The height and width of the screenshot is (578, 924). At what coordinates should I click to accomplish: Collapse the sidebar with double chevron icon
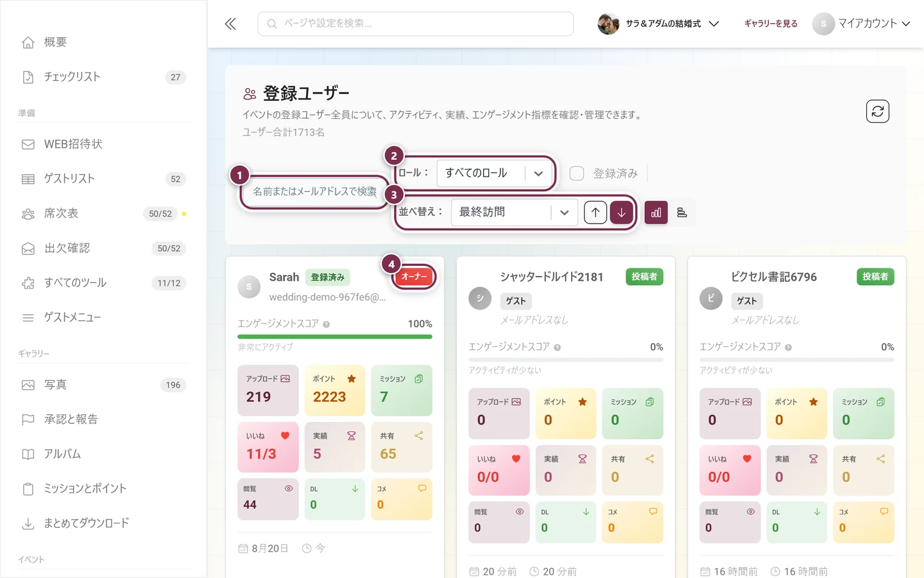(x=230, y=24)
